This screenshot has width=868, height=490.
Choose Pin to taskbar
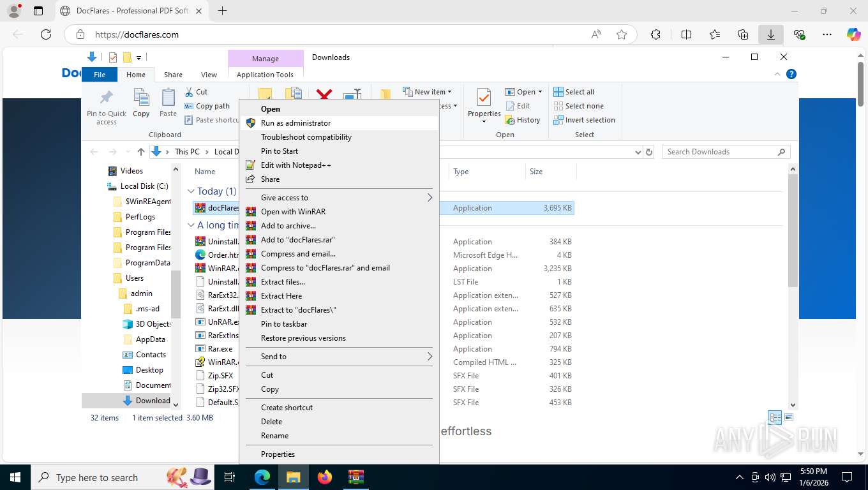click(339, 324)
